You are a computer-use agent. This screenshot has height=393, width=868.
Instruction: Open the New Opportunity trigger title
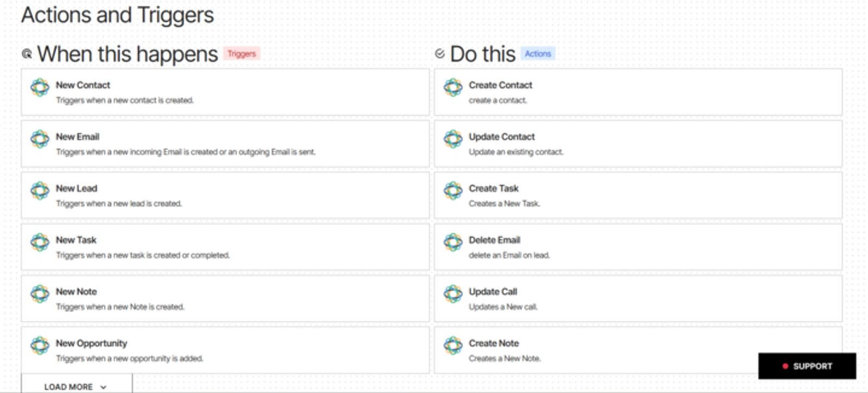(92, 343)
